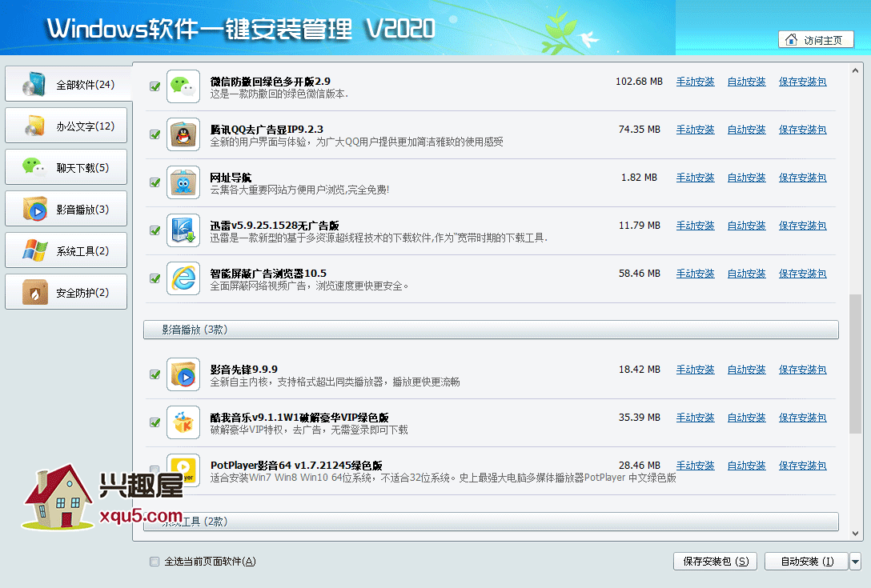871x588 pixels.
Task: Click the title 迅雷v5.9.25.1528无广告版
Action: [275, 226]
